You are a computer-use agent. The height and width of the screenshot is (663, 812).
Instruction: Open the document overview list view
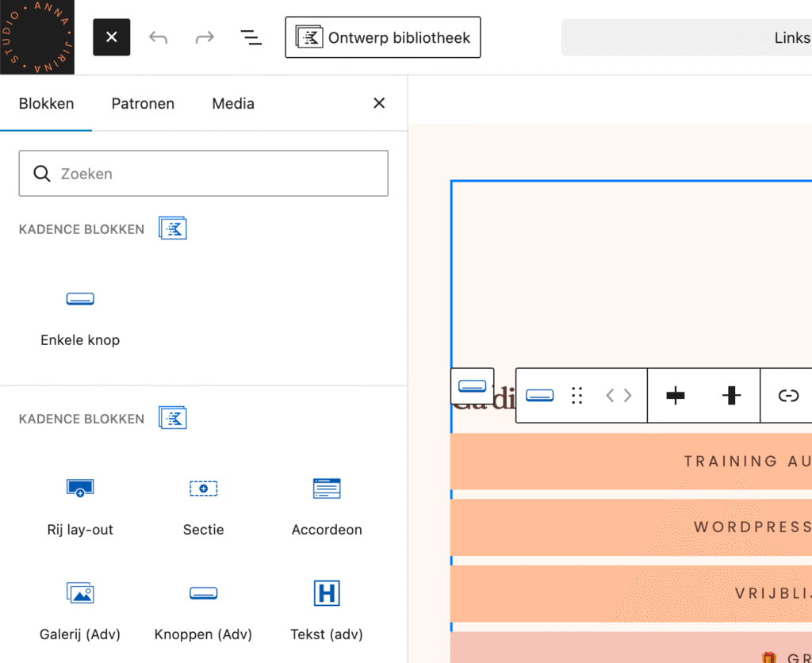point(251,37)
